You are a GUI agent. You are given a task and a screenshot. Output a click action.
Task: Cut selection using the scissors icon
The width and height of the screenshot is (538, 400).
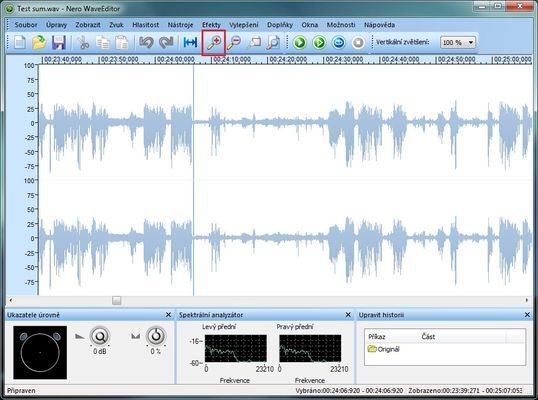click(83, 43)
